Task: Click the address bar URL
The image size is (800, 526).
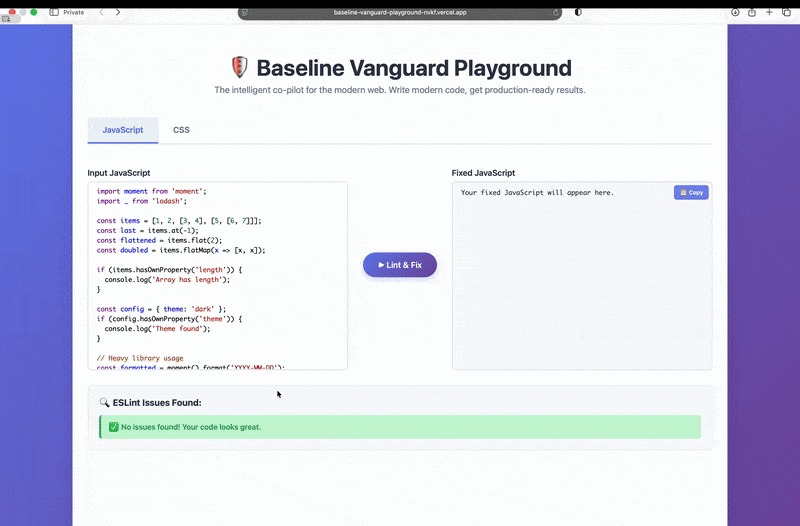Action: (400, 13)
